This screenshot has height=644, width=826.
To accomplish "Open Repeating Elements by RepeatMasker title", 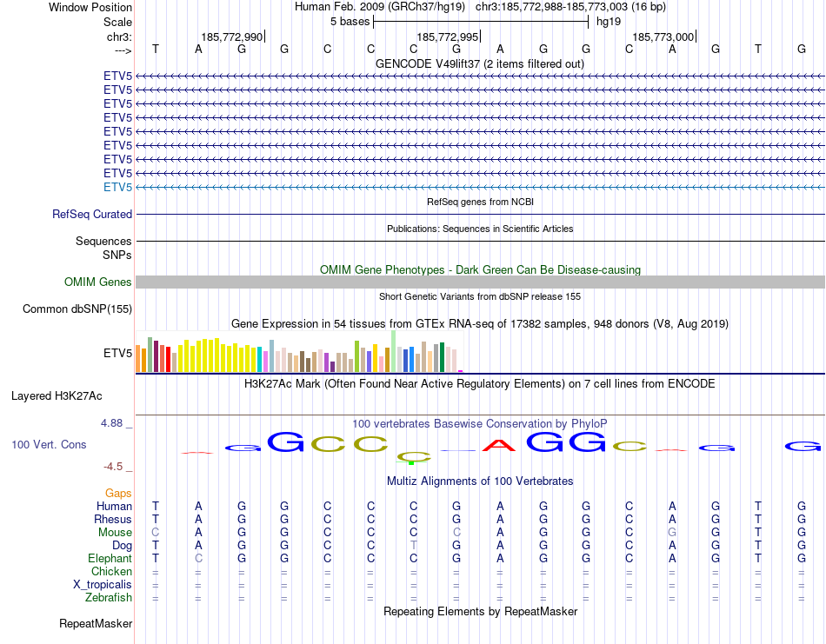I will click(480, 611).
